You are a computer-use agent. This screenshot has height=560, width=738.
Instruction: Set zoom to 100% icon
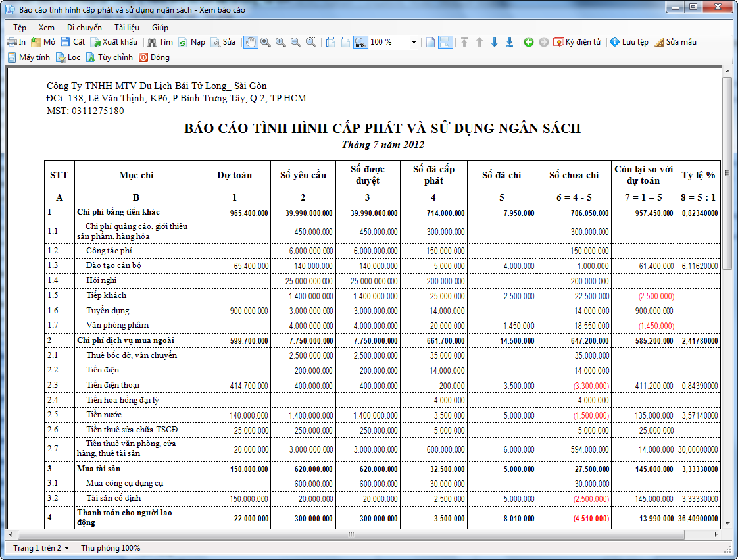click(x=360, y=42)
